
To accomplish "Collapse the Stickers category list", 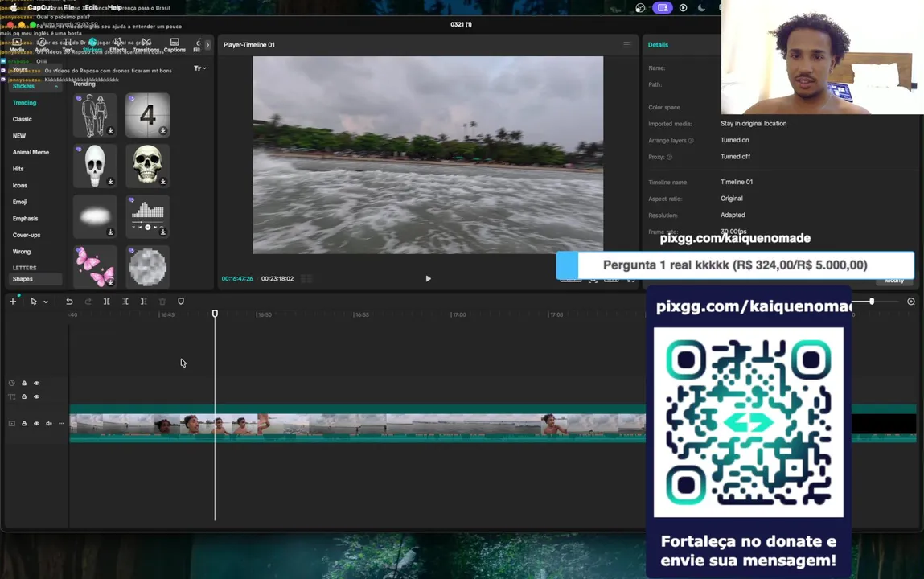I will (x=56, y=87).
